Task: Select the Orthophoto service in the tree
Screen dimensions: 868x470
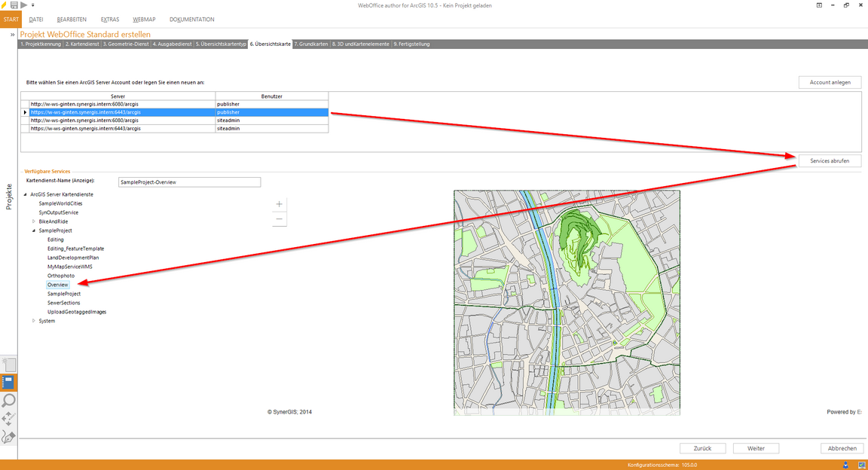Action: click(60, 276)
